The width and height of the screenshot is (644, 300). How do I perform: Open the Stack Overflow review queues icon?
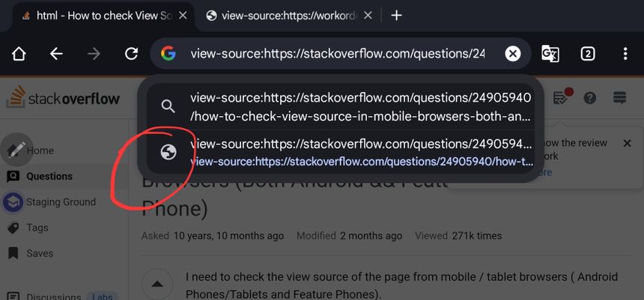tap(561, 98)
